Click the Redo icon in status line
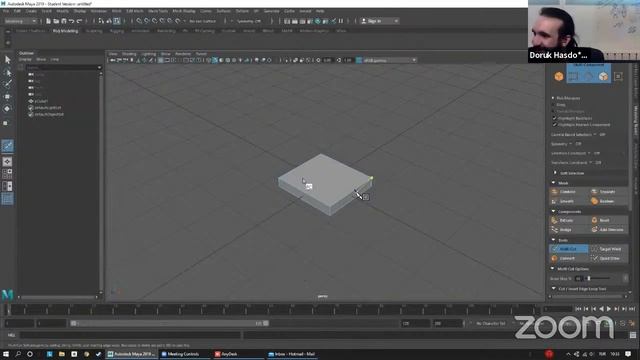The width and height of the screenshot is (640, 360). (x=80, y=21)
